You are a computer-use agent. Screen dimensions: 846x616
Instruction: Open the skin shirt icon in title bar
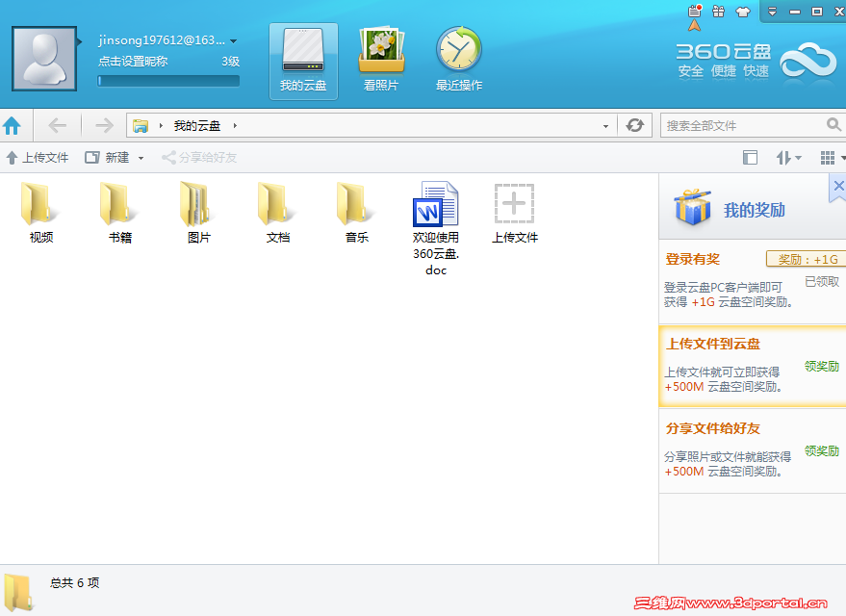pos(743,12)
